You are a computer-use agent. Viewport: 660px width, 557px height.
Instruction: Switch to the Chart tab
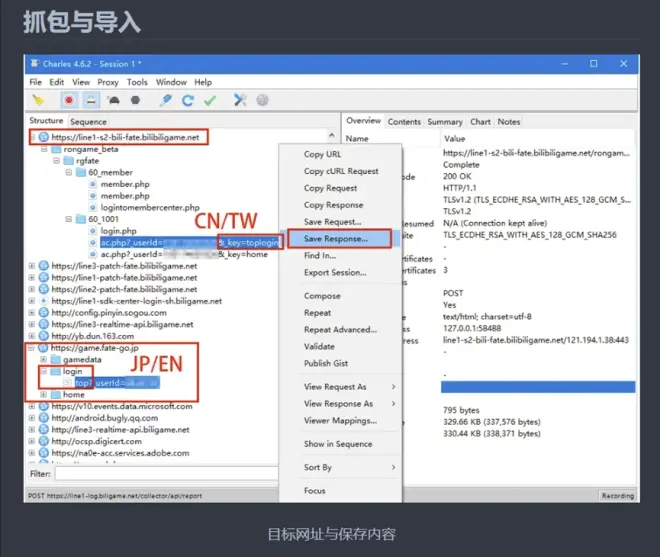(480, 122)
